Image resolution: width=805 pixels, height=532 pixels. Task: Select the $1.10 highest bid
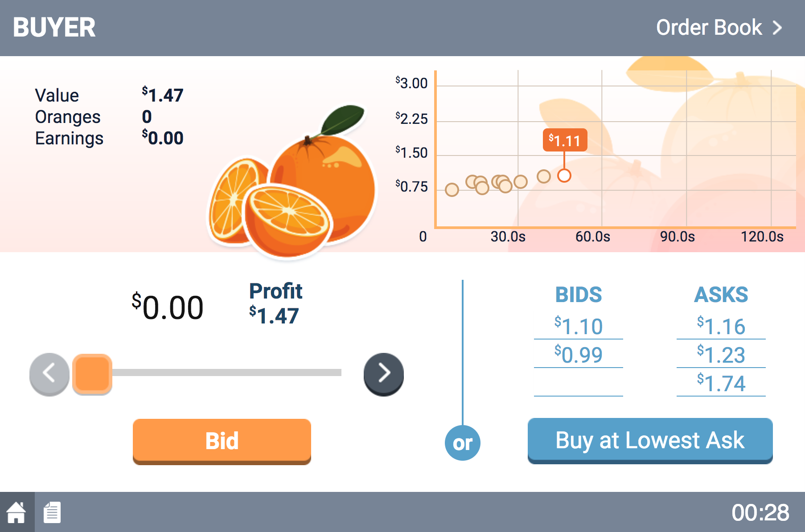click(578, 327)
